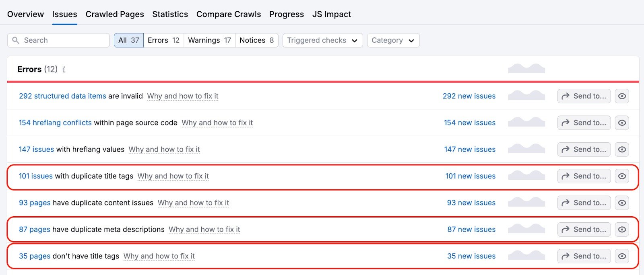644x275 pixels.
Task: Send the structured data issue to a tool
Action: [584, 96]
